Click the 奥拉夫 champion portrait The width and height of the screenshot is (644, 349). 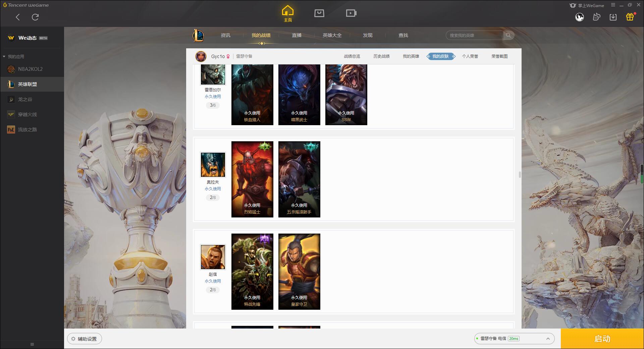tap(213, 165)
